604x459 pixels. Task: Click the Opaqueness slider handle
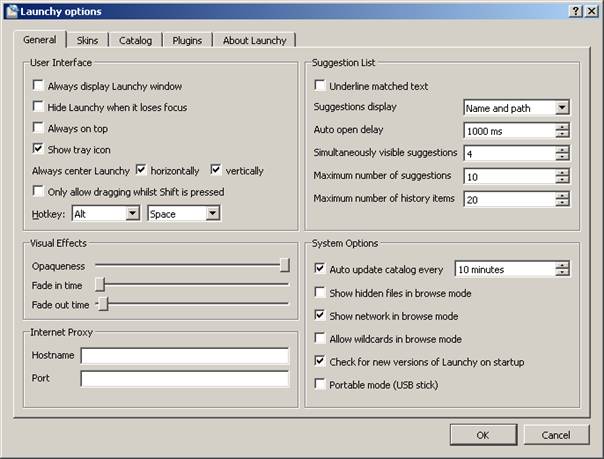tap(285, 265)
